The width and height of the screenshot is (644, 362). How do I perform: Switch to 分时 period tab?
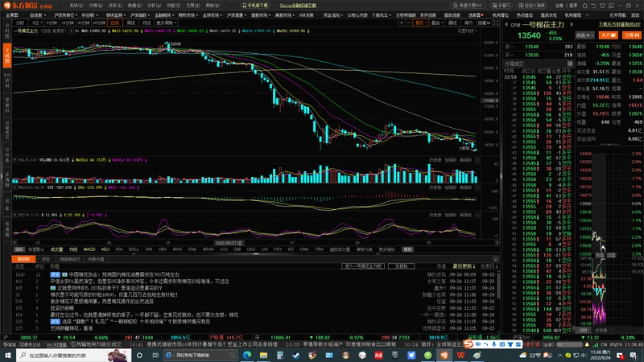(x=19, y=23)
